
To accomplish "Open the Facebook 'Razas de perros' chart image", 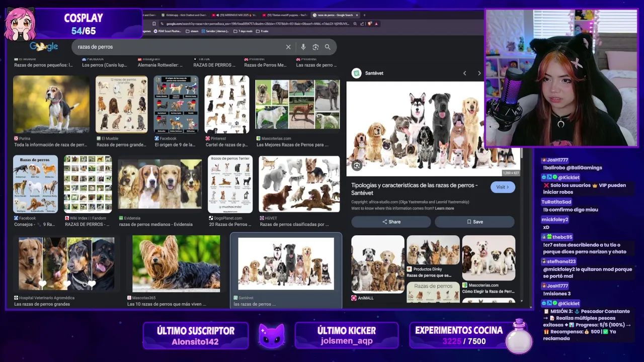I will [35, 184].
